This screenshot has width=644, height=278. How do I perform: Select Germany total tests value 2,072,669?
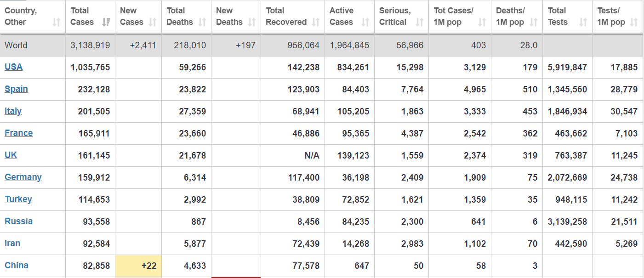[567, 177]
